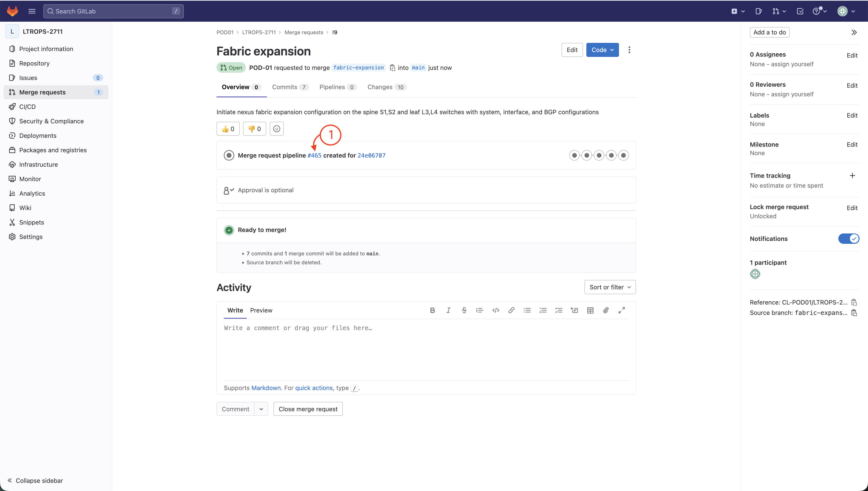868x491 pixels.
Task: Toggle Notifications switch off
Action: point(848,239)
